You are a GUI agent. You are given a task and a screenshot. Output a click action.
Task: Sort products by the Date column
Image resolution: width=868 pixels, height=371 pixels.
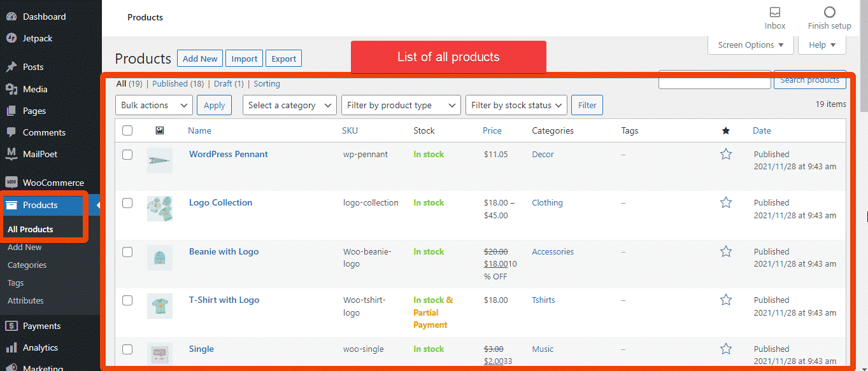(762, 130)
